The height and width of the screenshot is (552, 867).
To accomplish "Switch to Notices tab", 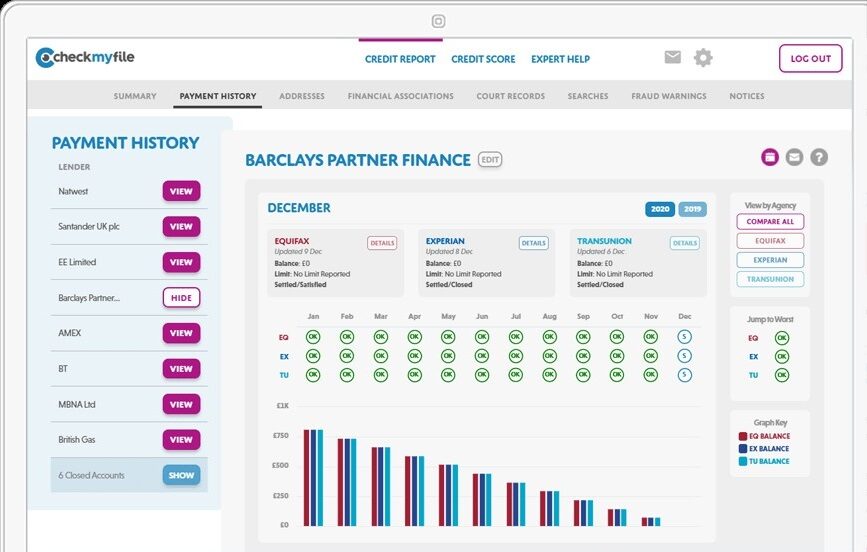I will coord(746,96).
